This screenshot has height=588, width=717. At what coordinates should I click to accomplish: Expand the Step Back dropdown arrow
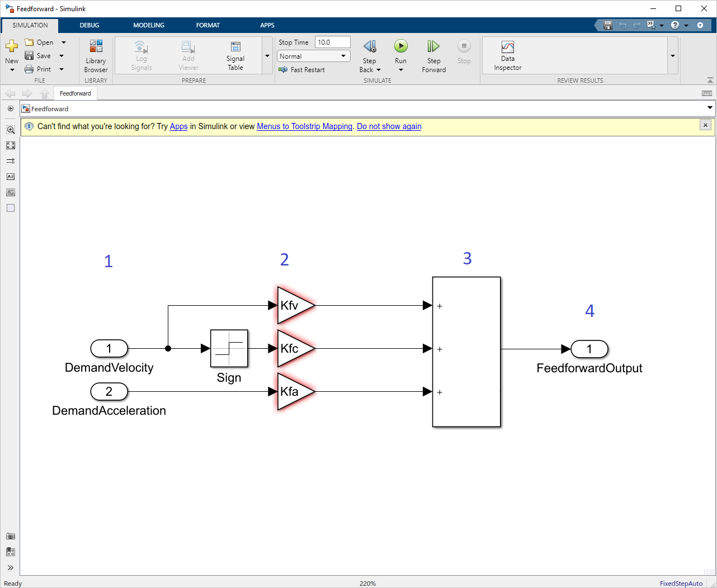click(379, 70)
